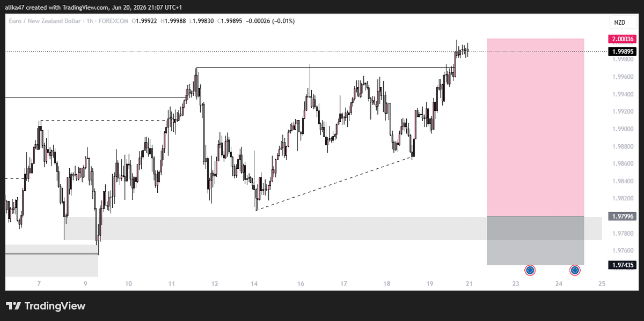
Task: Select the gray 1.97996 entry price label
Action: pos(622,216)
